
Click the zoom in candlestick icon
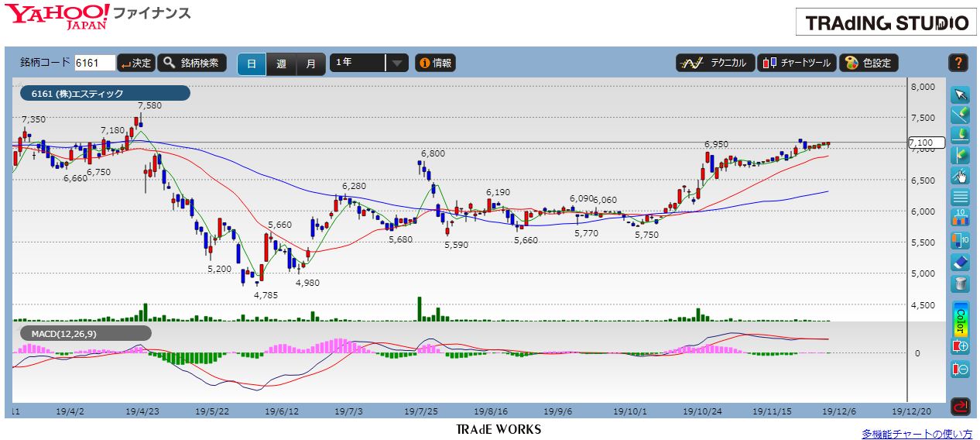click(x=960, y=345)
